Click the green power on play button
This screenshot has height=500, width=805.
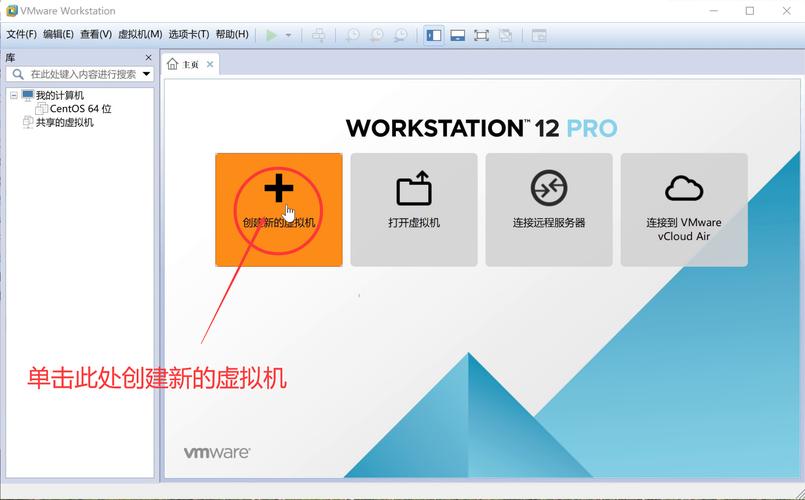272,35
